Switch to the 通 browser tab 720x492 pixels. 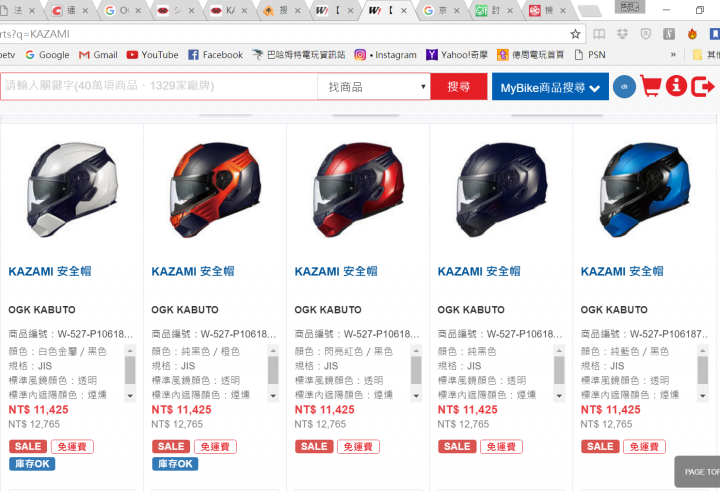(x=70, y=10)
